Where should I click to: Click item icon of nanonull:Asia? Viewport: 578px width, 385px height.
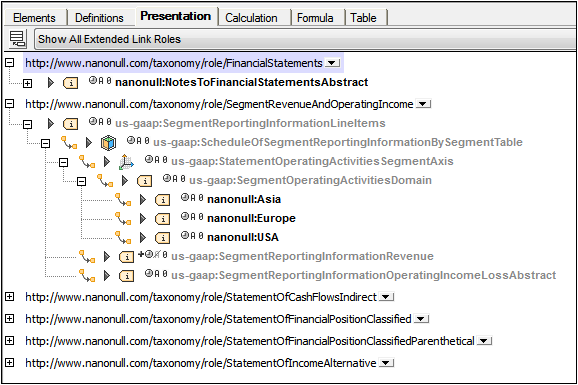163,200
